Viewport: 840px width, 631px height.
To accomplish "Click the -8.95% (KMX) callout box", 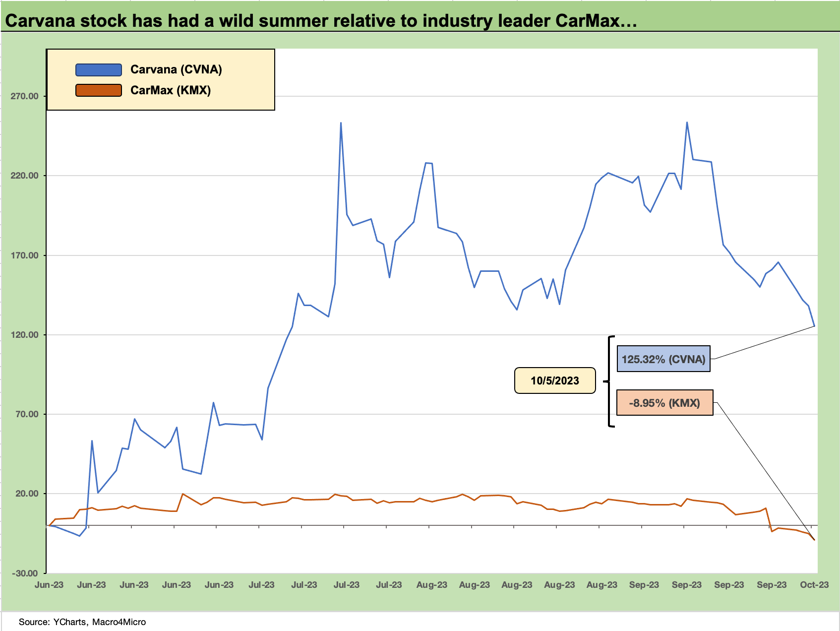I will [664, 403].
